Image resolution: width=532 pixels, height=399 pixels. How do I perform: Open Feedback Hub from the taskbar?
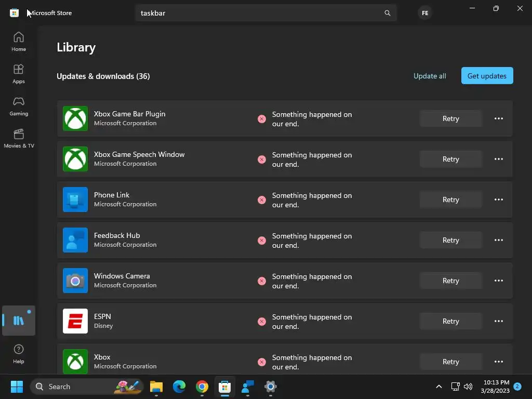[x=248, y=387]
